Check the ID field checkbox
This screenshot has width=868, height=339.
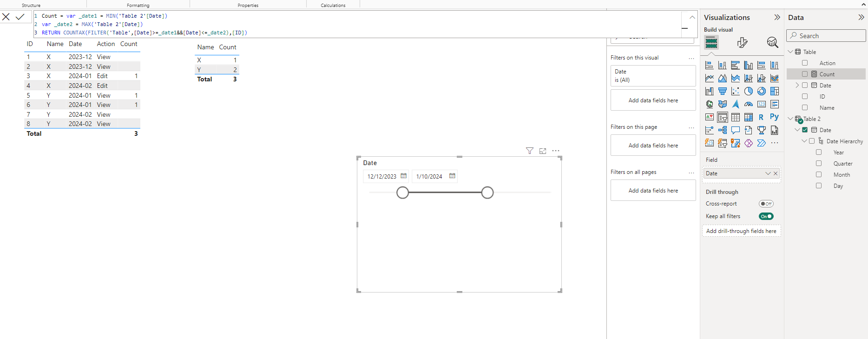805,96
